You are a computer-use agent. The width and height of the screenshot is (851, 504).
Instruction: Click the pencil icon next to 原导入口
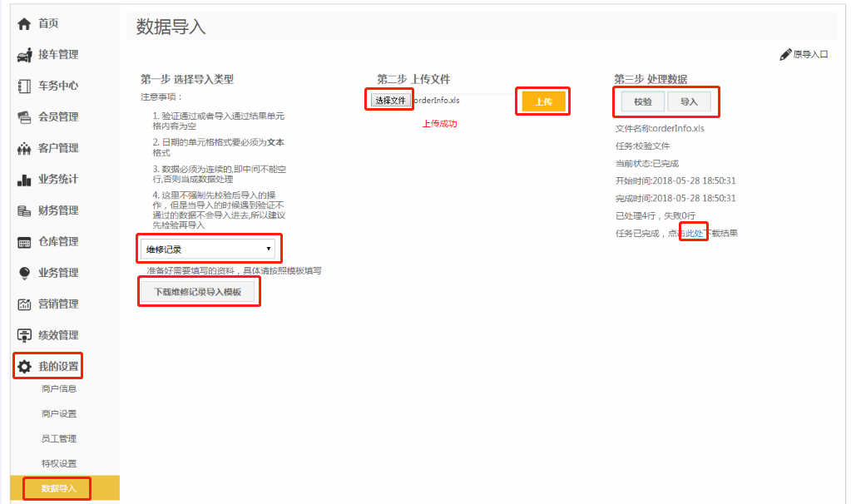pos(785,55)
